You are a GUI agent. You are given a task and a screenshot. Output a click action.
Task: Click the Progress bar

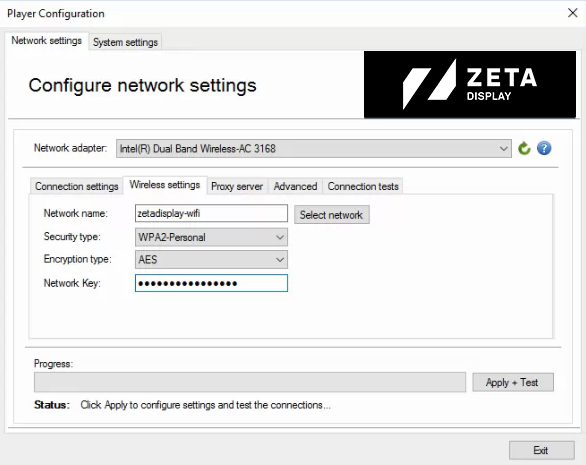[x=250, y=382]
